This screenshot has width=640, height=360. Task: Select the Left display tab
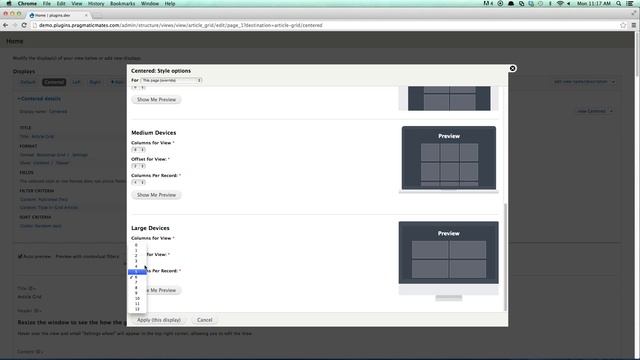76,82
